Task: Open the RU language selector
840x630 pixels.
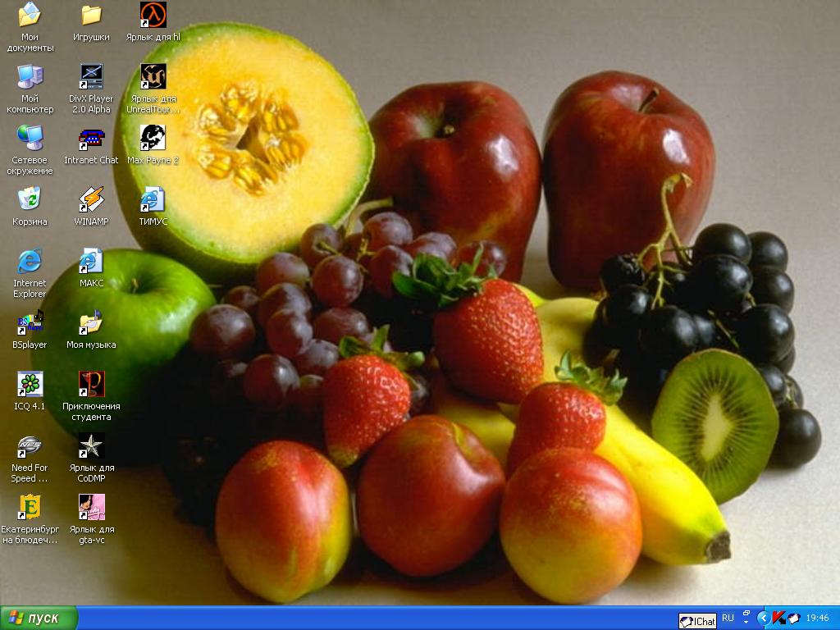Action: pos(728,618)
